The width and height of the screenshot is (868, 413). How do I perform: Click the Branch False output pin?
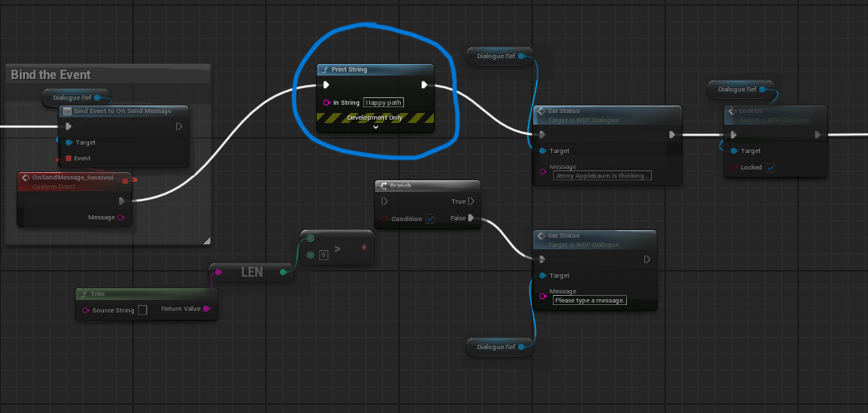click(471, 219)
